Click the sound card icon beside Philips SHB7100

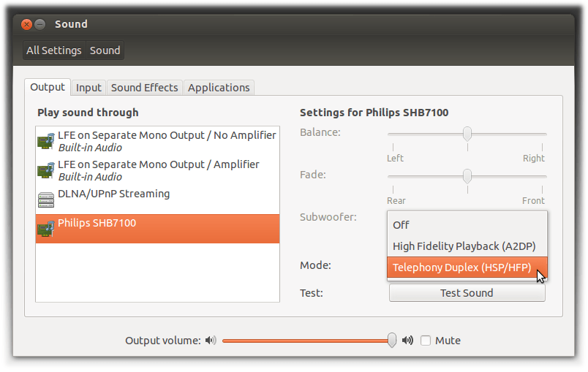[x=46, y=229]
